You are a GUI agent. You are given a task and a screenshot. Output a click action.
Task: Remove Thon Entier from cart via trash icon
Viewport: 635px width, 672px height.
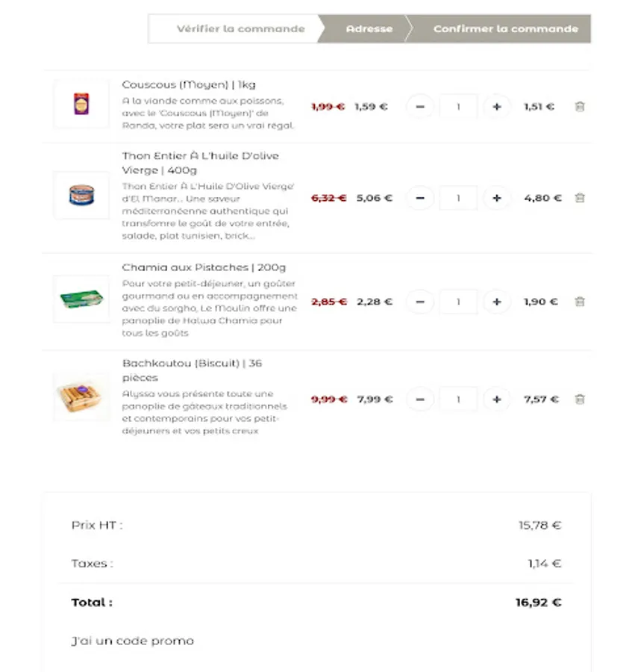pyautogui.click(x=580, y=198)
